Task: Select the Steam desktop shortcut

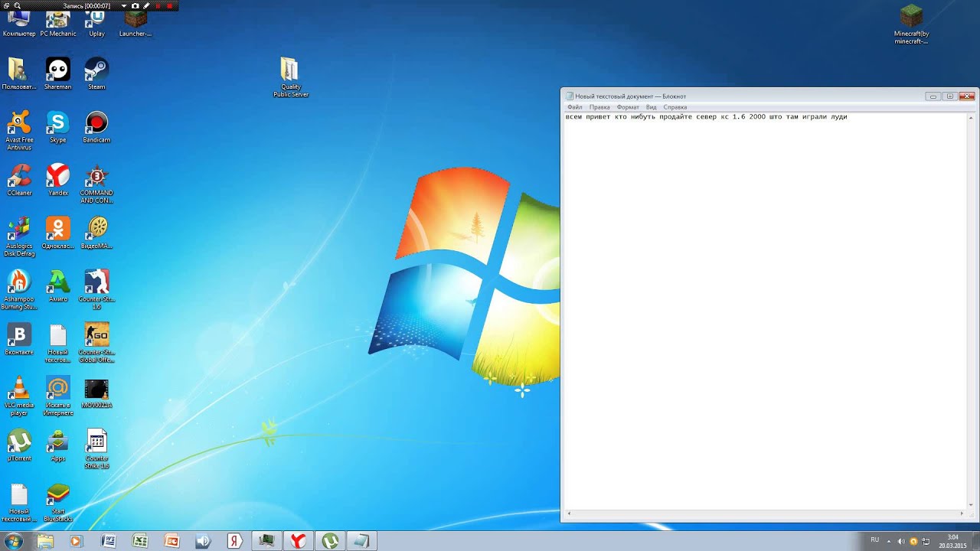Action: (96, 73)
